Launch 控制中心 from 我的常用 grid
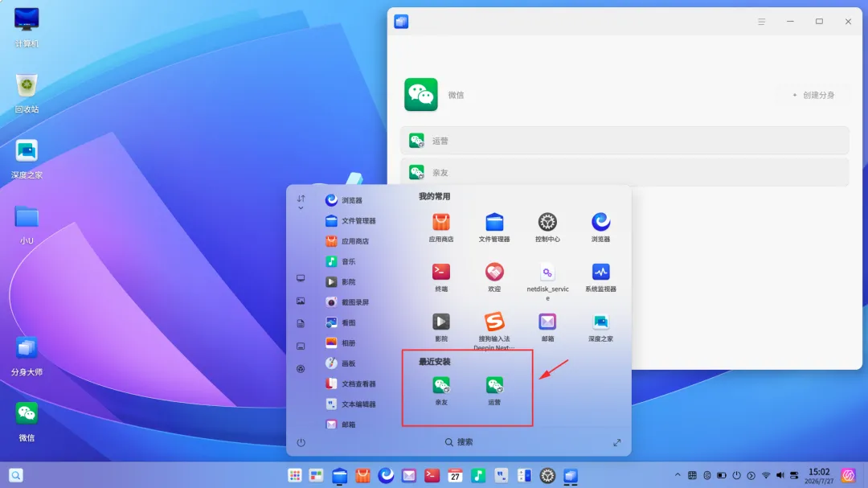This screenshot has height=488, width=868. click(x=547, y=227)
